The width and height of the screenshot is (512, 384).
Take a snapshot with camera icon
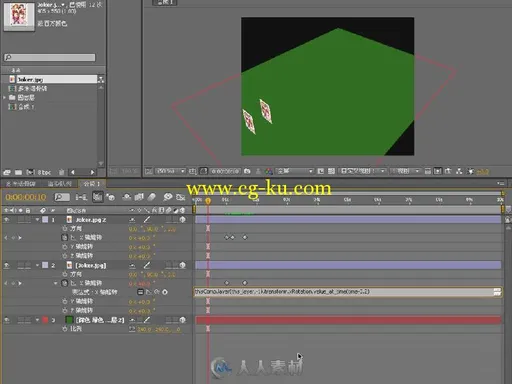pos(247,171)
